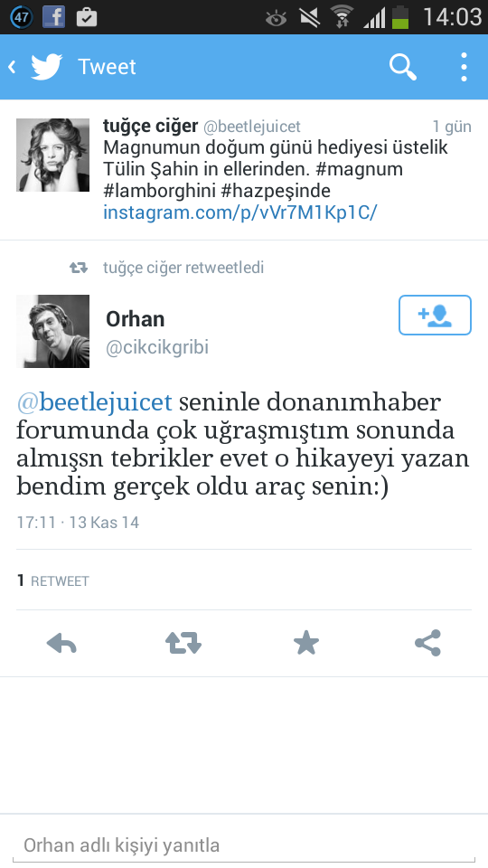Image resolution: width=488 pixels, height=868 pixels.
Task: View tuğçe ciğer's profile picture
Action: (52, 155)
